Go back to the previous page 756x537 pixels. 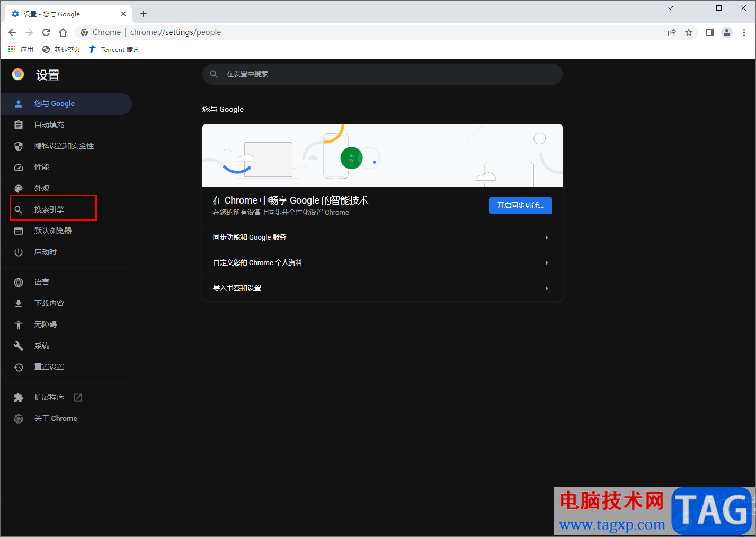click(12, 32)
